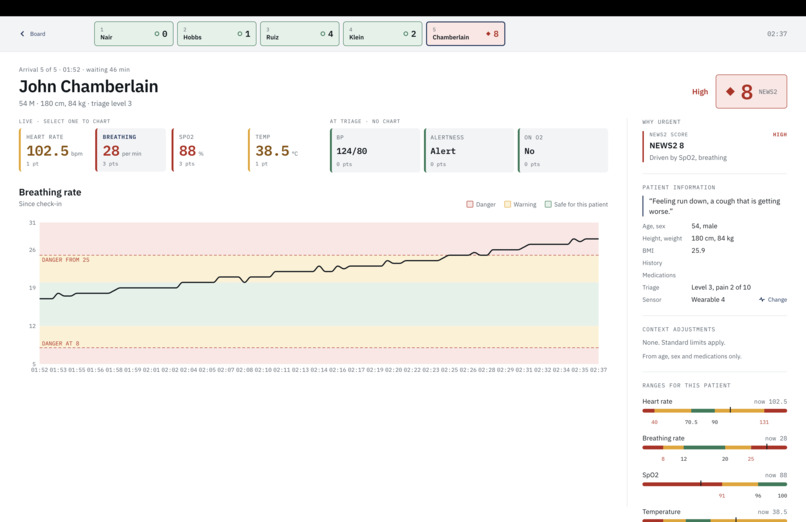The width and height of the screenshot is (806, 522).
Task: Click the "DANGER FROM 25" chart label
Action: [x=65, y=260]
